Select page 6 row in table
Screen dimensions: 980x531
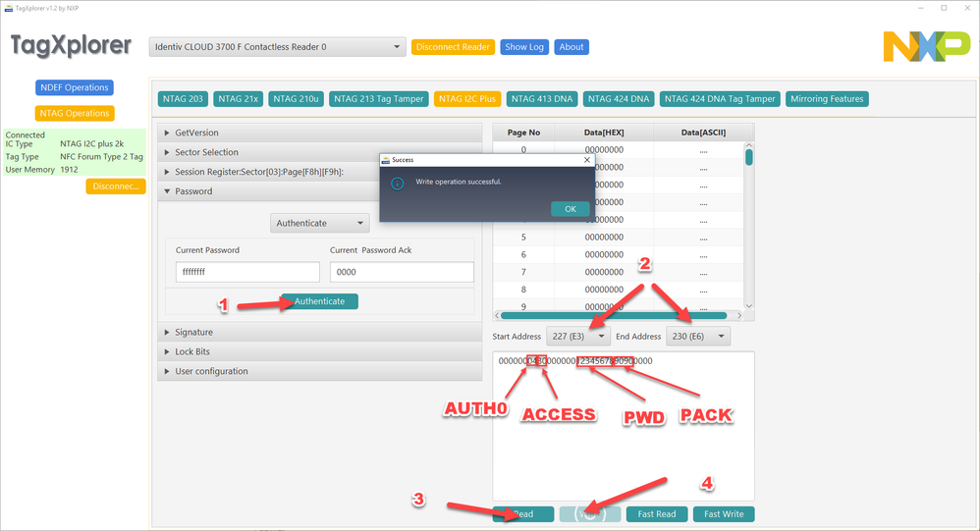[618, 255]
